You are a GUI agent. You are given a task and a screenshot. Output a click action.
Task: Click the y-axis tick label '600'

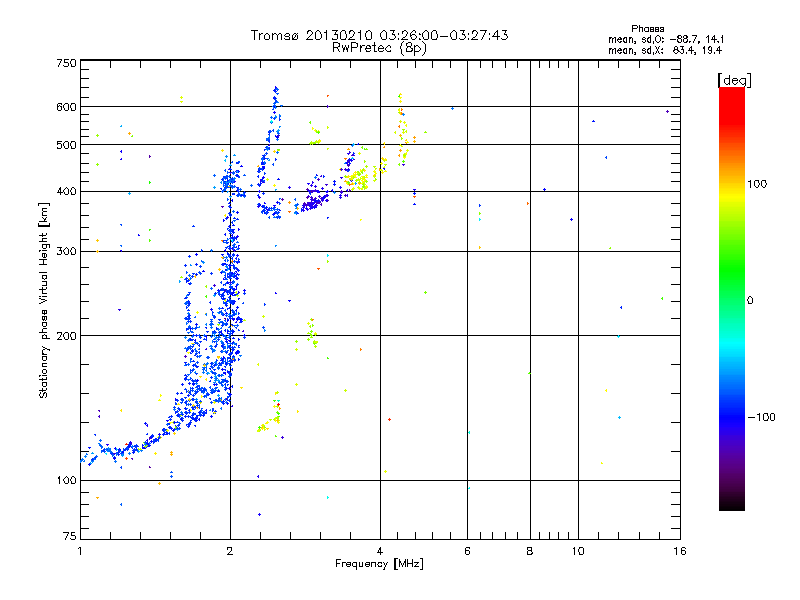tap(67, 107)
